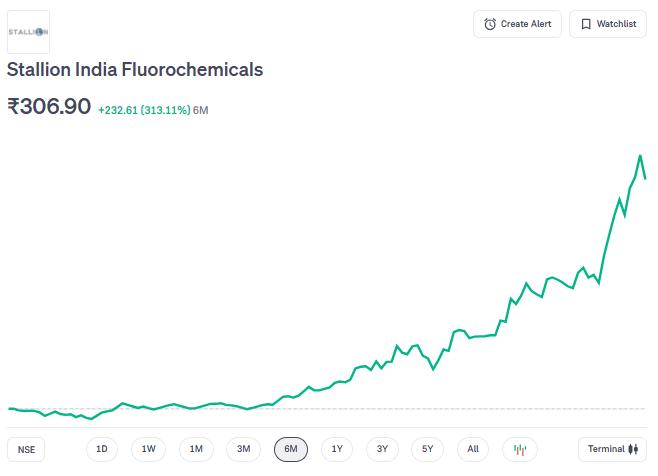Click the Stallion company logo thumbnail
The width and height of the screenshot is (658, 476).
tap(28, 32)
